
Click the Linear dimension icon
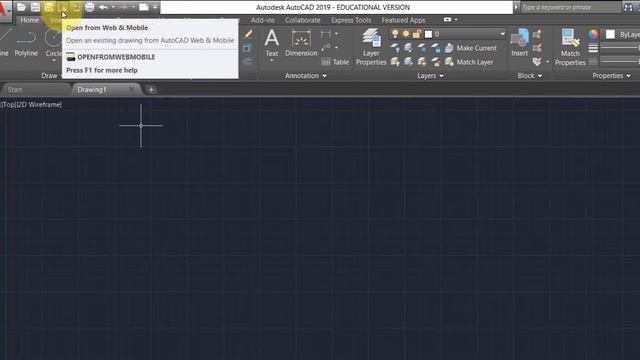[x=326, y=34]
